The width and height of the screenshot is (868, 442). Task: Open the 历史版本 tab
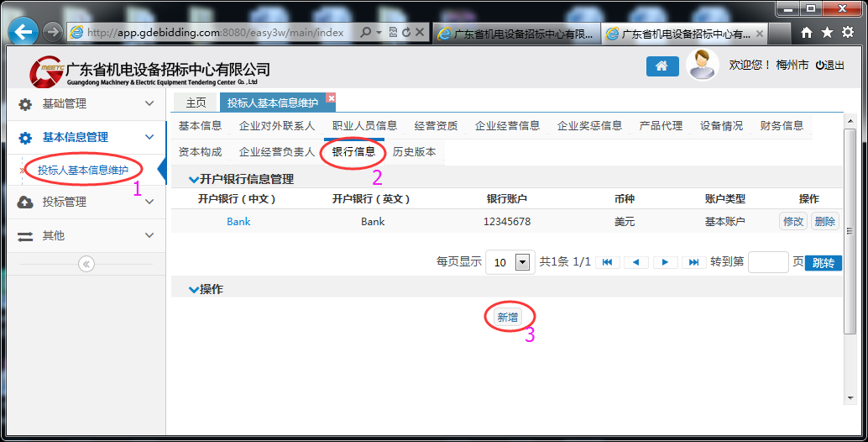click(414, 152)
